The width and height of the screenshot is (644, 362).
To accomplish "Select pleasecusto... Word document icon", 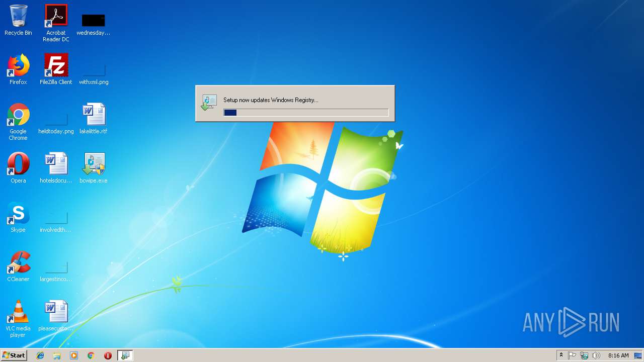I will point(56,316).
